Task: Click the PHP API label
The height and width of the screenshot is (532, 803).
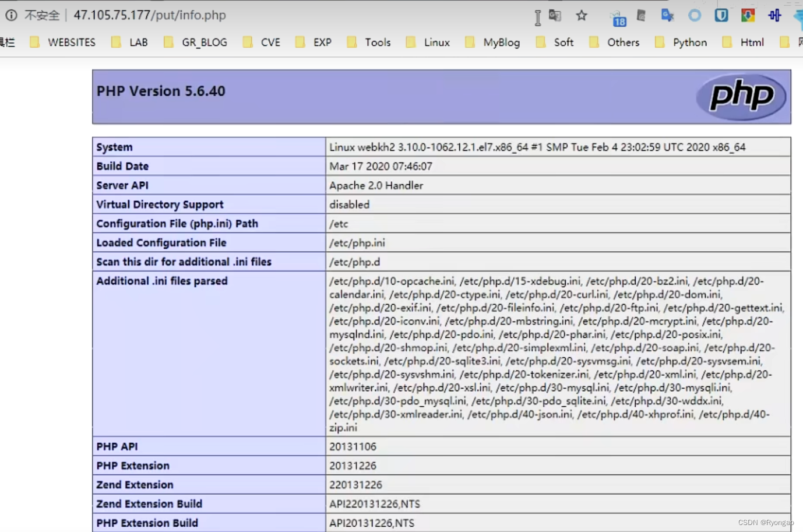Action: point(117,446)
